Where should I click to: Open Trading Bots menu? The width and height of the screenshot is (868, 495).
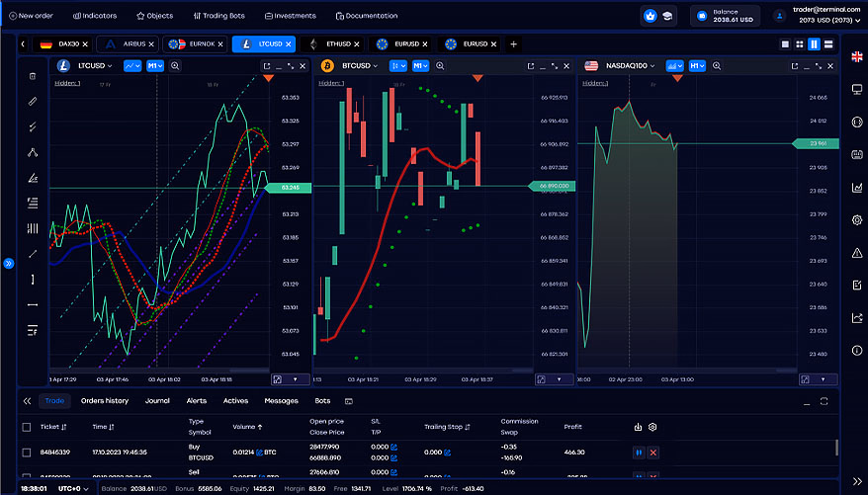point(218,16)
